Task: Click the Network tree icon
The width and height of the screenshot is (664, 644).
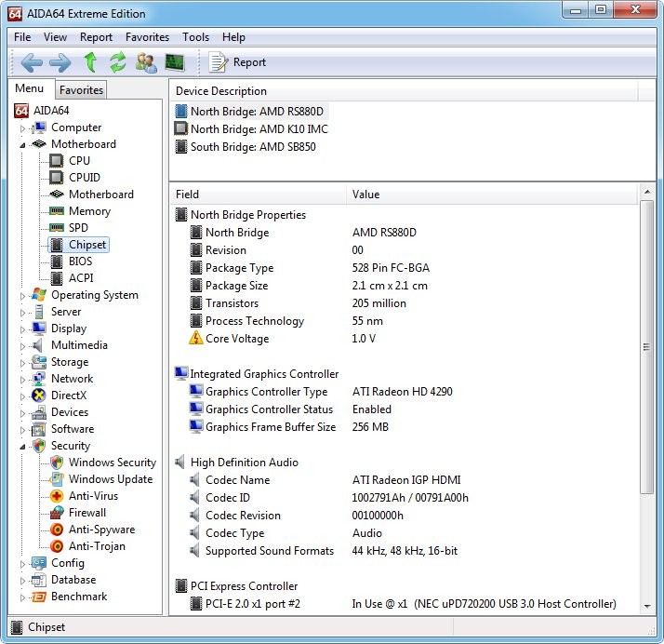Action: 39,379
